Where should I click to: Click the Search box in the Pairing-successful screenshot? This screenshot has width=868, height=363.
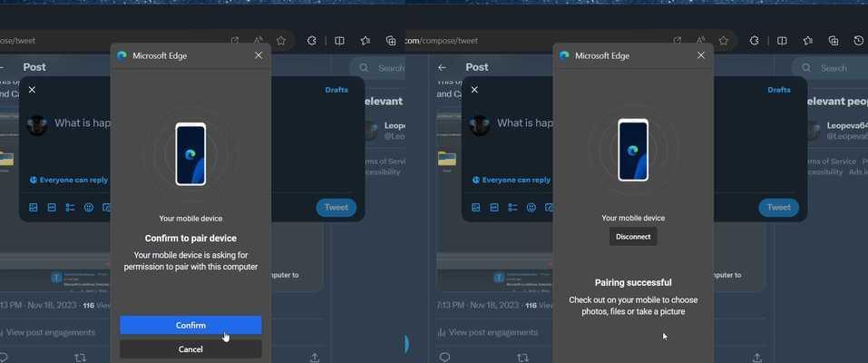(x=829, y=68)
